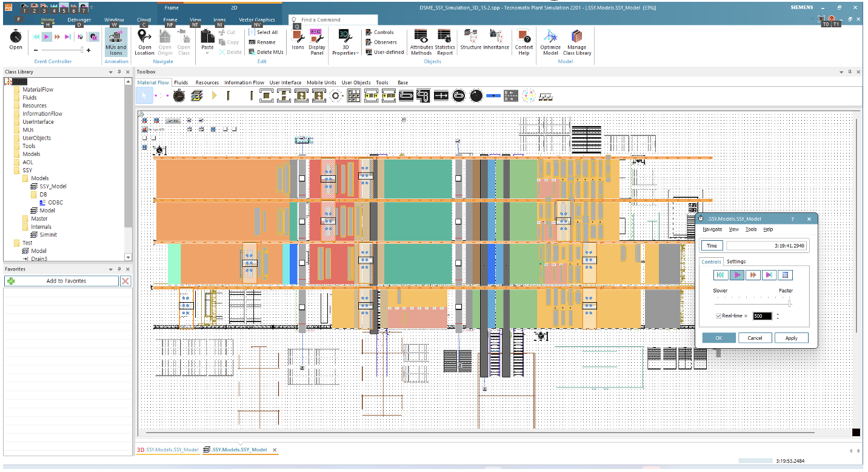Select the Optimize Model icon

click(550, 42)
